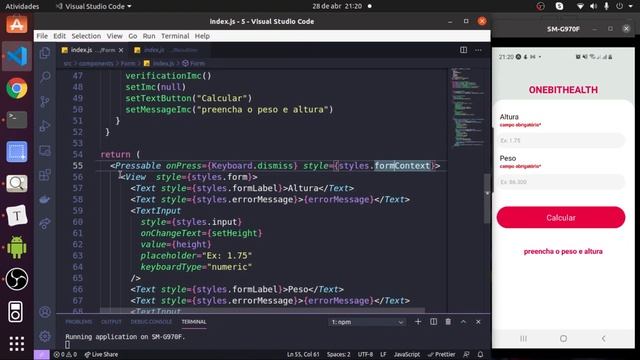Open Help menu

click(202, 36)
